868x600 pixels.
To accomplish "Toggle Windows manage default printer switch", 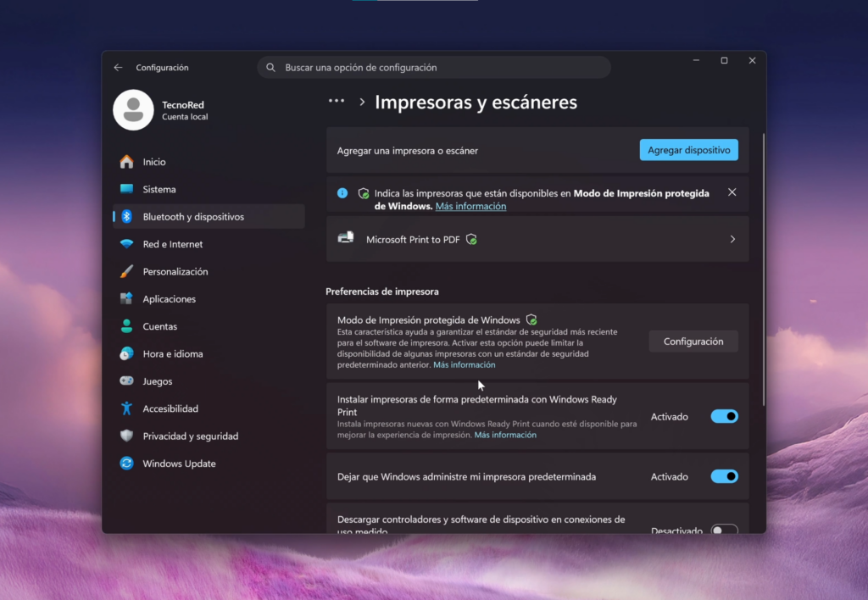I will click(725, 476).
